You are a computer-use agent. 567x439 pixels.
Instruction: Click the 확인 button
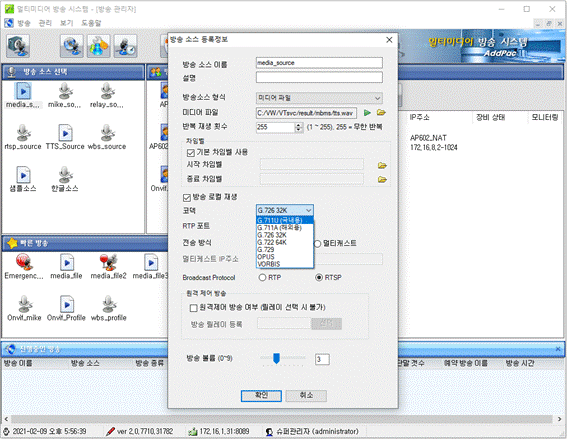pos(261,396)
